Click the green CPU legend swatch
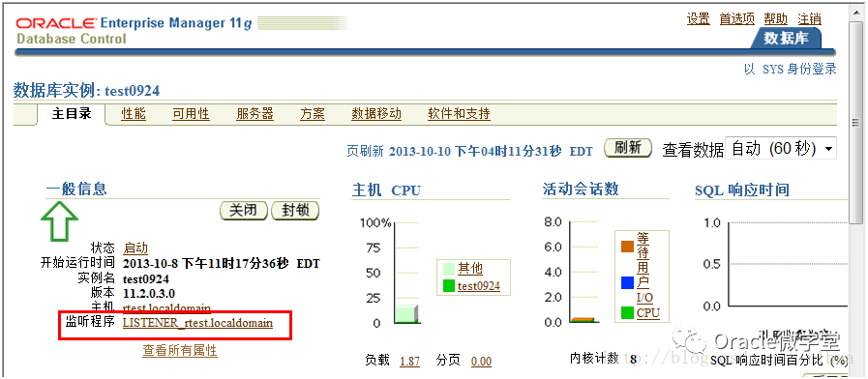The width and height of the screenshot is (868, 379). coord(627,312)
